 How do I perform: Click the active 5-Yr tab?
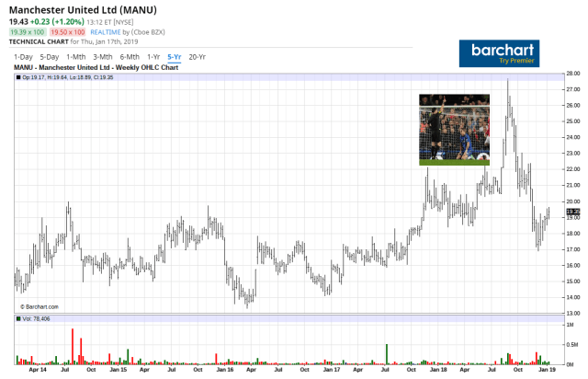(x=175, y=57)
